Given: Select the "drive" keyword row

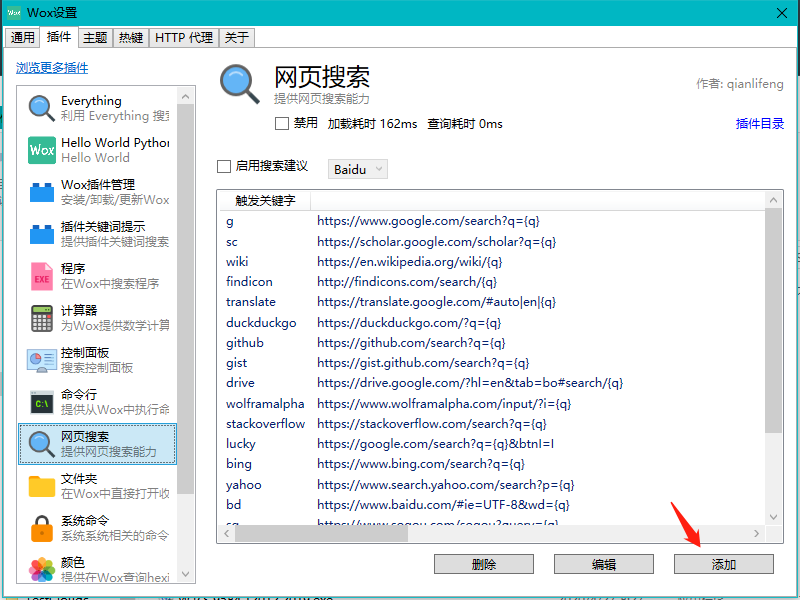Looking at the screenshot, I should click(492, 383).
